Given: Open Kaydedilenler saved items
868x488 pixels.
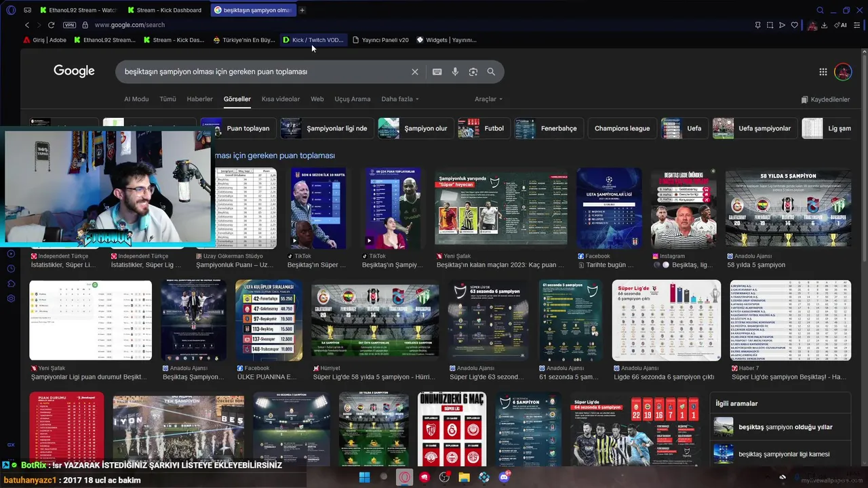Looking at the screenshot, I should point(825,100).
